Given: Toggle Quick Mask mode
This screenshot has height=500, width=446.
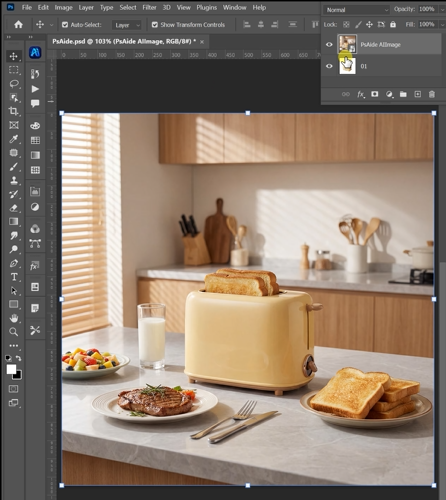Looking at the screenshot, I should (14, 389).
